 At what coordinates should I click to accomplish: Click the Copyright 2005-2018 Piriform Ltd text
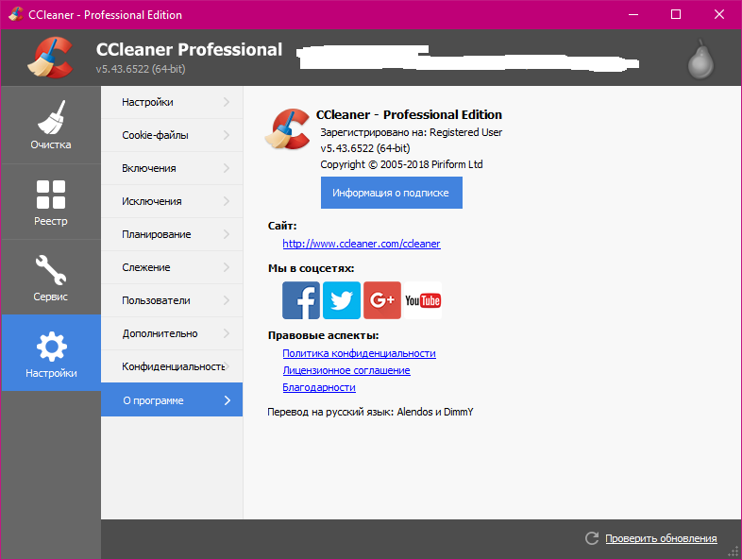point(401,164)
